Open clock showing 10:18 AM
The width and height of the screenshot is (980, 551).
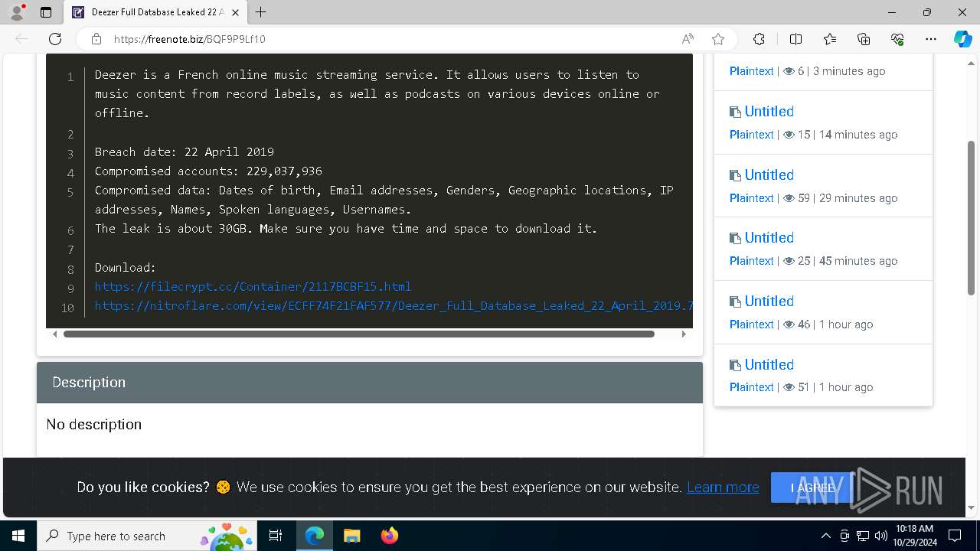[x=913, y=536]
